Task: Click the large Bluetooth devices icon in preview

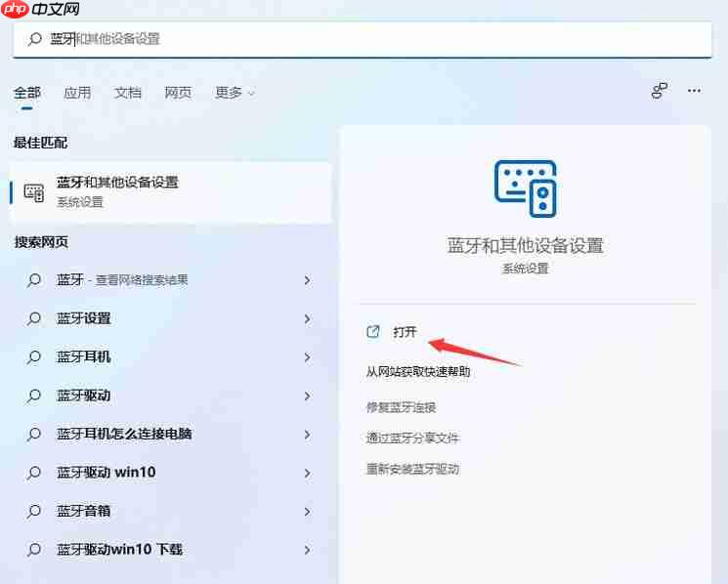Action: click(525, 188)
